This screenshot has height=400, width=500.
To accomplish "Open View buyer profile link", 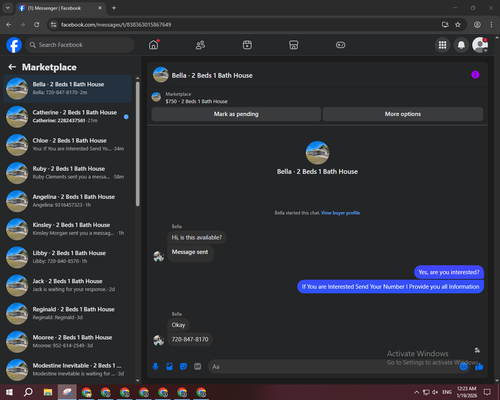I will [x=340, y=213].
